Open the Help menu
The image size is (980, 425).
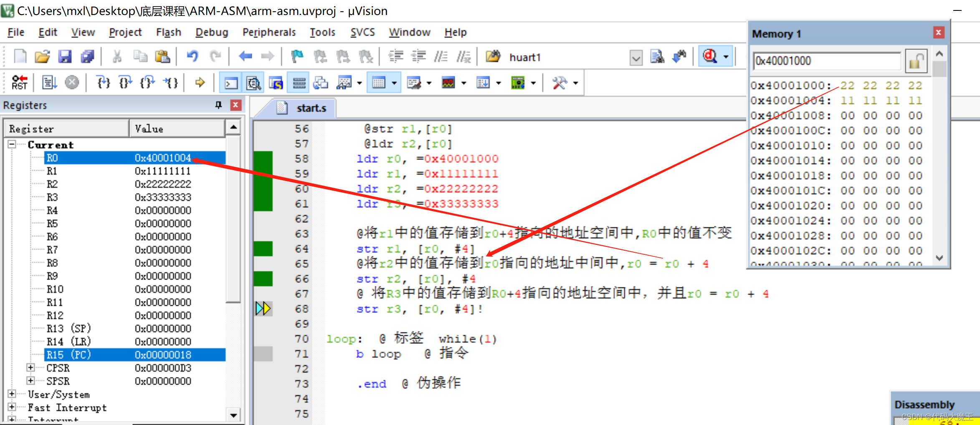455,32
